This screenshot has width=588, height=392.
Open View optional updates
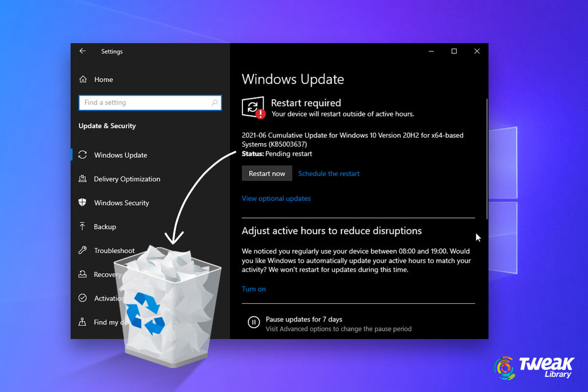coord(276,198)
